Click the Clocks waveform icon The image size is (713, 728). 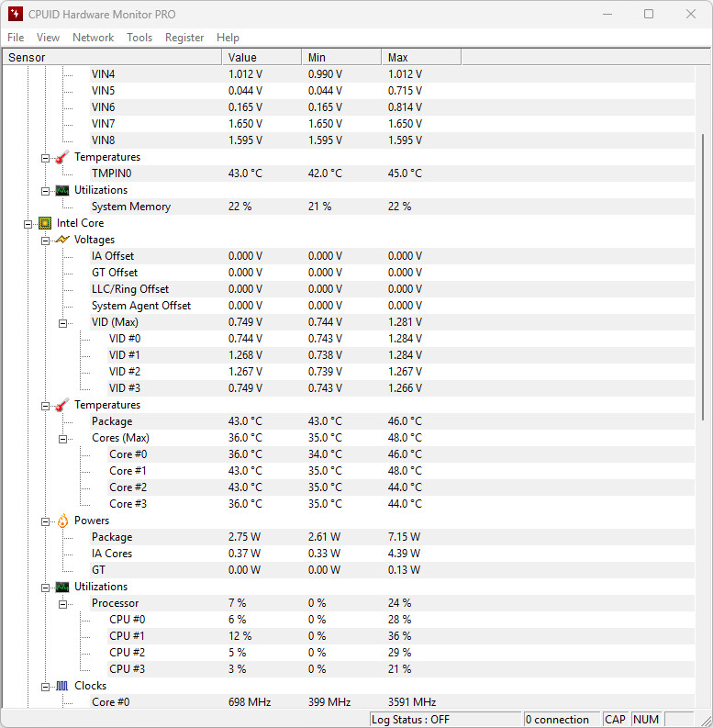click(x=62, y=686)
